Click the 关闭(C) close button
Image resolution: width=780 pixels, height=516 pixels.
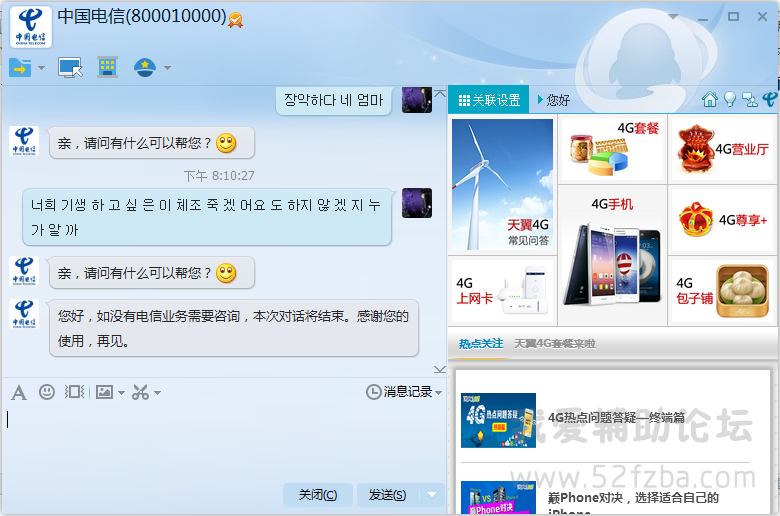[x=318, y=495]
